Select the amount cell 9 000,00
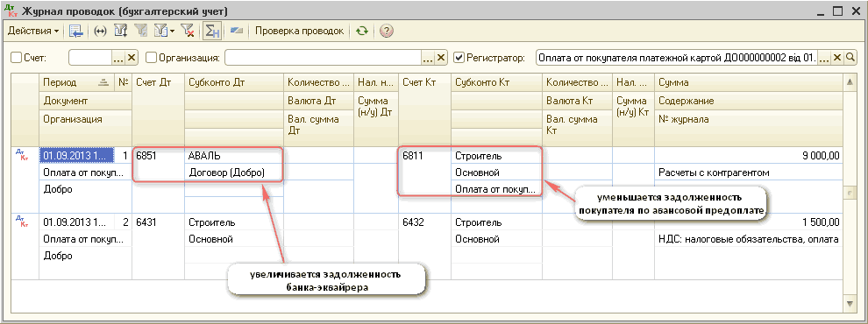This screenshot has height=324, width=868. 749,156
